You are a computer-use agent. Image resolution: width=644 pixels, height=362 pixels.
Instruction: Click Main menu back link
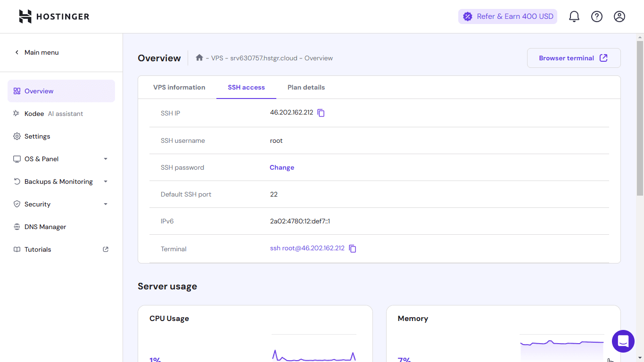[x=41, y=52]
